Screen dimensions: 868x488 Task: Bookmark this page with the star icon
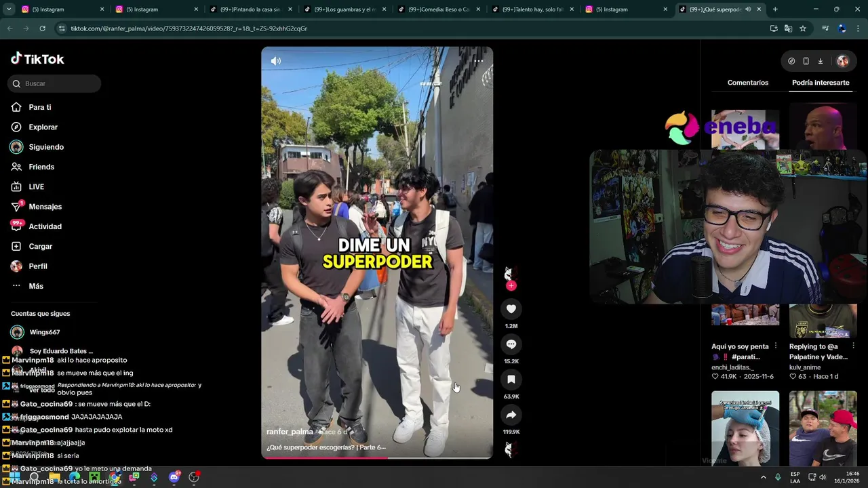tap(803, 28)
